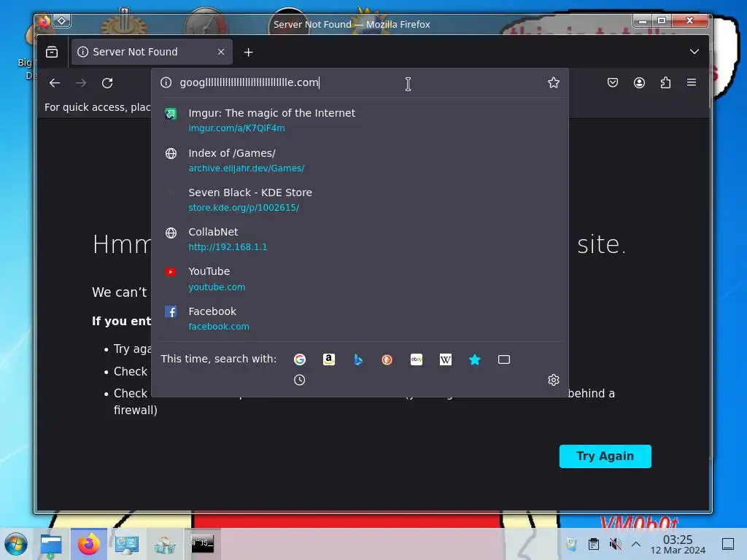Image resolution: width=747 pixels, height=560 pixels.
Task: Open the Firefox hamburger menu
Action: pyautogui.click(x=692, y=82)
